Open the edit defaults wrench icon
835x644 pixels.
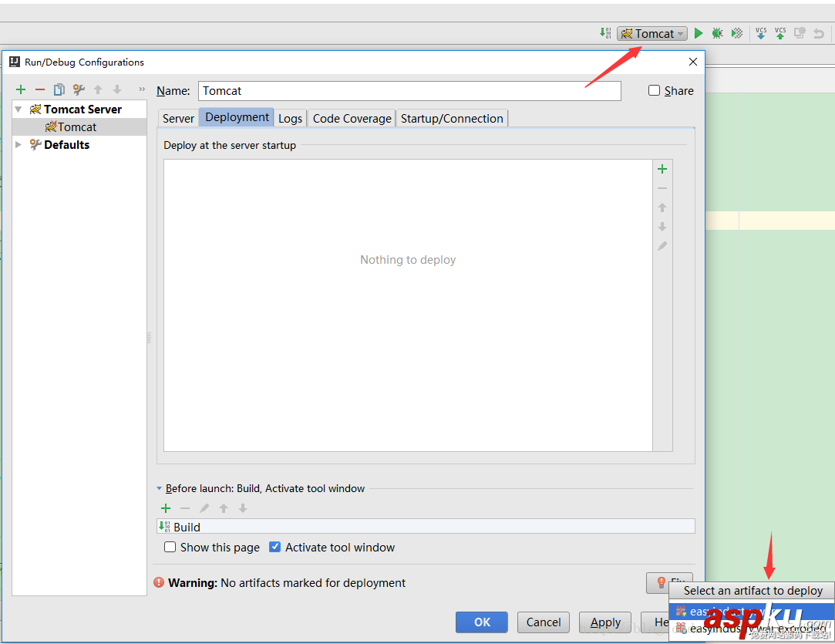click(x=79, y=89)
